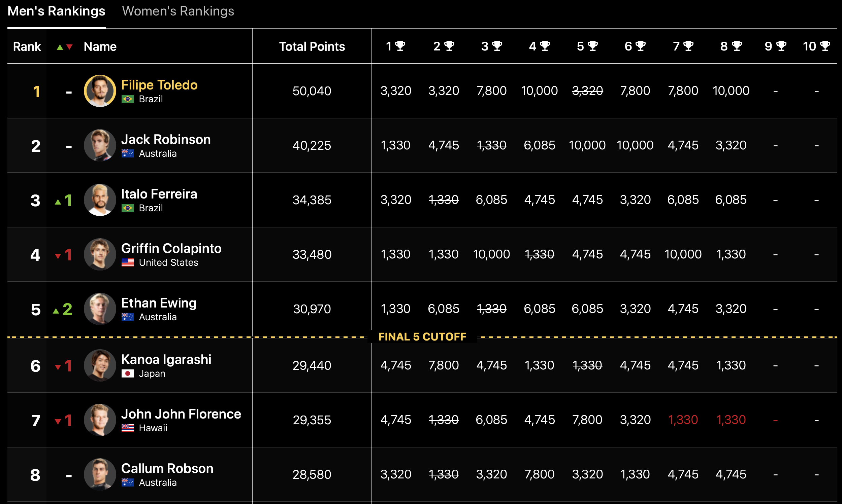Viewport: 842px width, 504px height.
Task: Click Callum Robson's avatar photo
Action: (x=100, y=474)
